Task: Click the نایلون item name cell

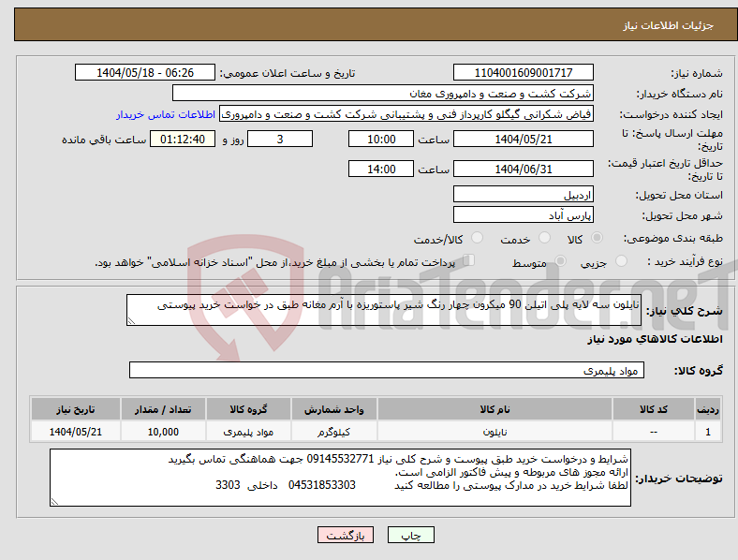Action: pyautogui.click(x=494, y=432)
